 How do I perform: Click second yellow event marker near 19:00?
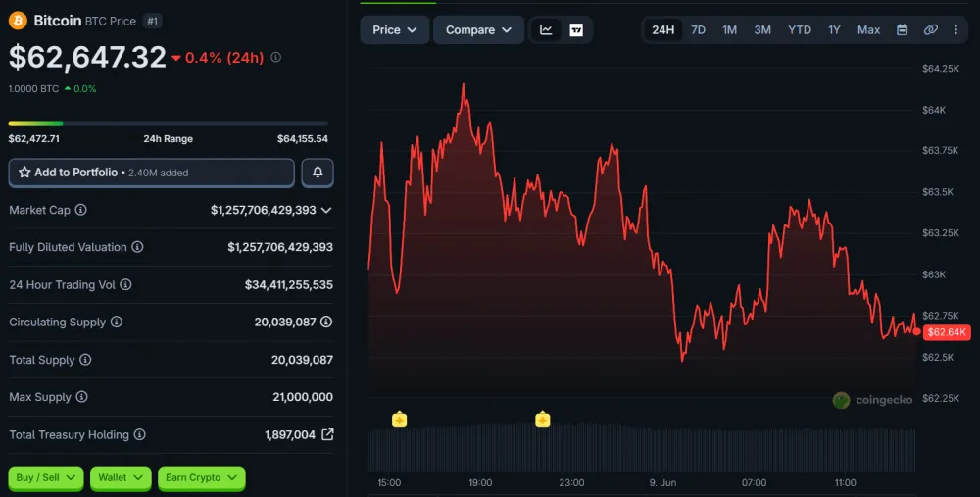(543, 420)
